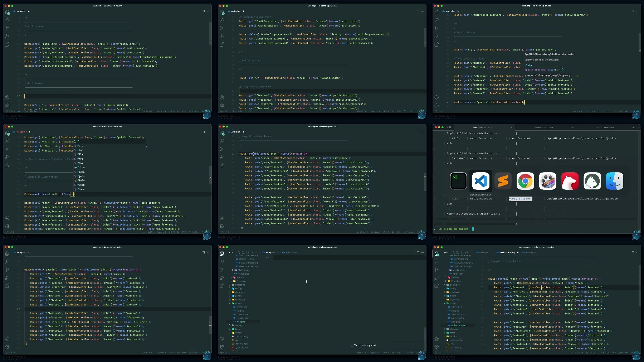Viewport: 644px width, 362px height.
Task: Open Extensions in the empty web.php editor window
Action: coord(222,286)
